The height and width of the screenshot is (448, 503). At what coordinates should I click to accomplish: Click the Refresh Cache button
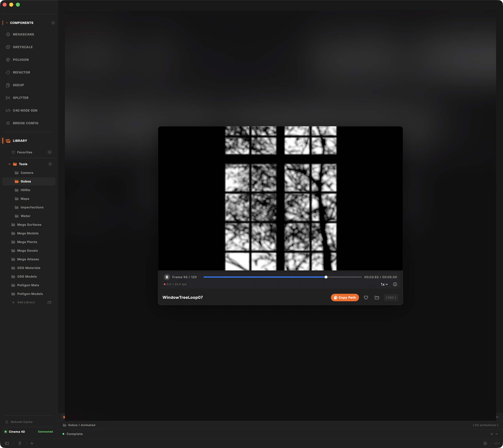[x=22, y=422]
